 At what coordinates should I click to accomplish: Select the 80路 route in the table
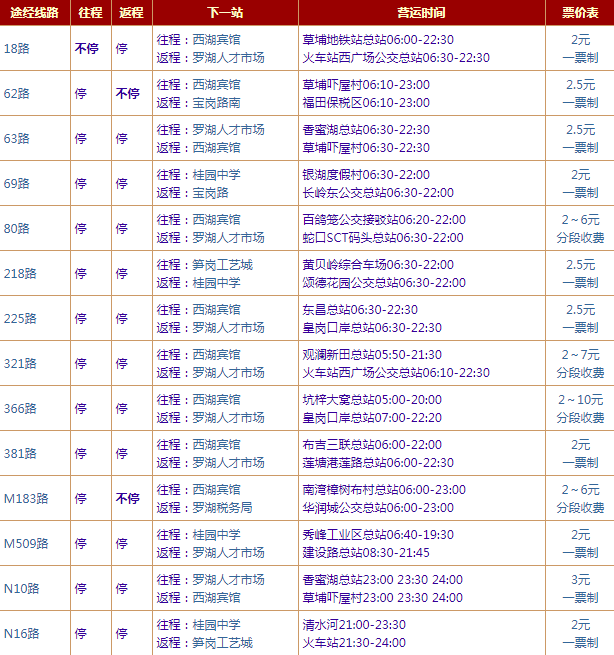(x=17, y=228)
